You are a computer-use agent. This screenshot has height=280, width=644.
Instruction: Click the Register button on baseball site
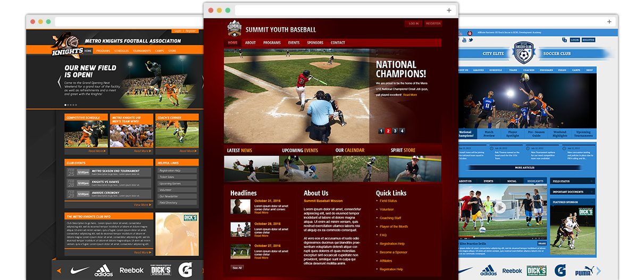[433, 23]
